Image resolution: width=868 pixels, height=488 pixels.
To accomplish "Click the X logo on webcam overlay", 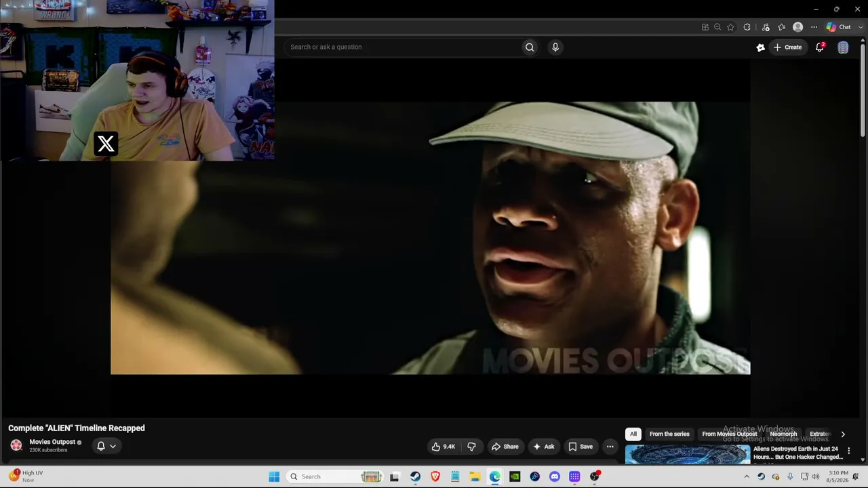I will [106, 144].
